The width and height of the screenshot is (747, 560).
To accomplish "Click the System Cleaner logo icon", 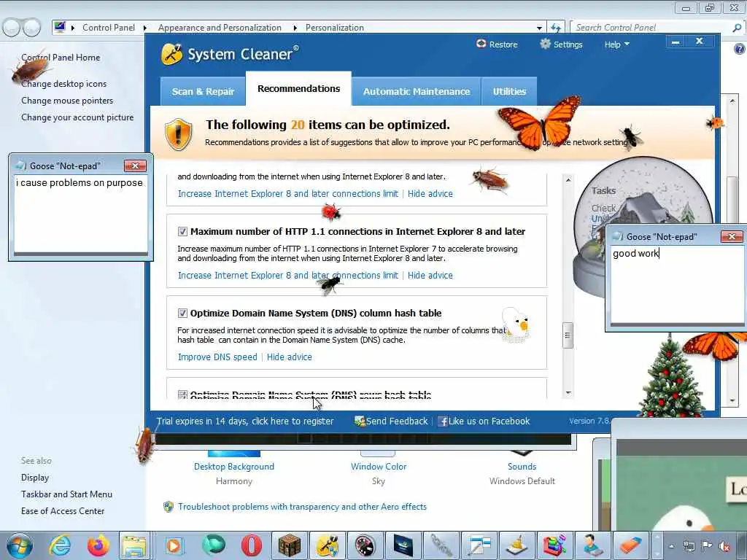I will pos(172,54).
